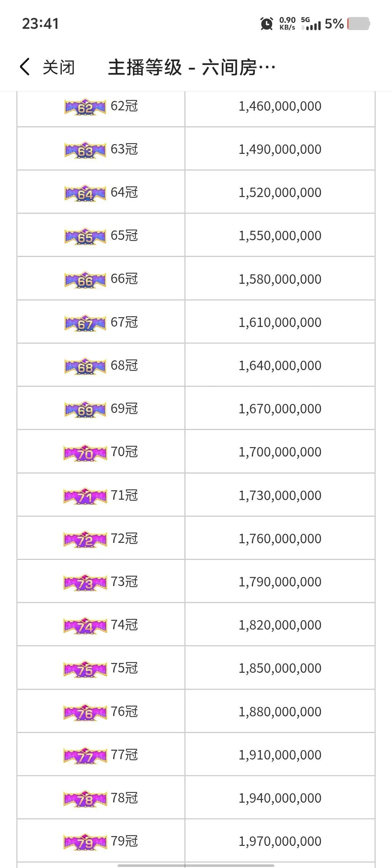Image resolution: width=392 pixels, height=868 pixels.
Task: Tap the 62冠 level badge icon
Action: pyautogui.click(x=85, y=107)
